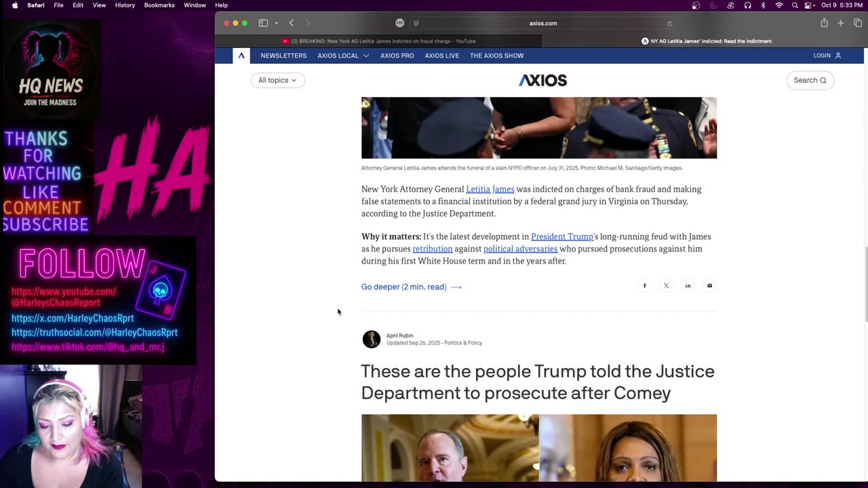Show the tab overview icon
This screenshot has width=868, height=488.
point(858,23)
